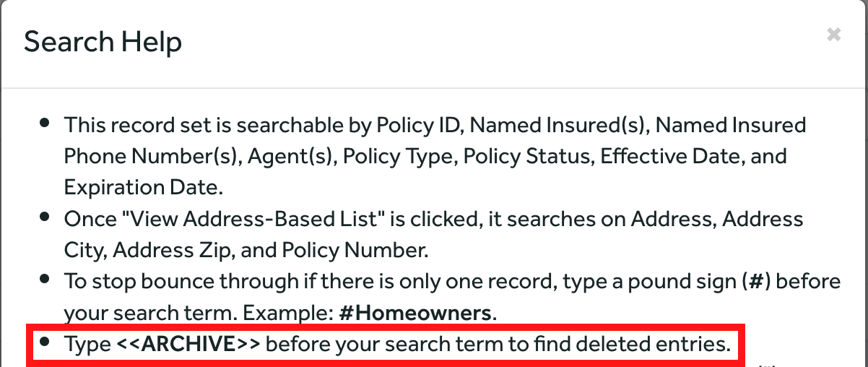The image size is (868, 367).
Task: Click the bold <<ARCHIVE>> keyword text
Action: pos(188,344)
